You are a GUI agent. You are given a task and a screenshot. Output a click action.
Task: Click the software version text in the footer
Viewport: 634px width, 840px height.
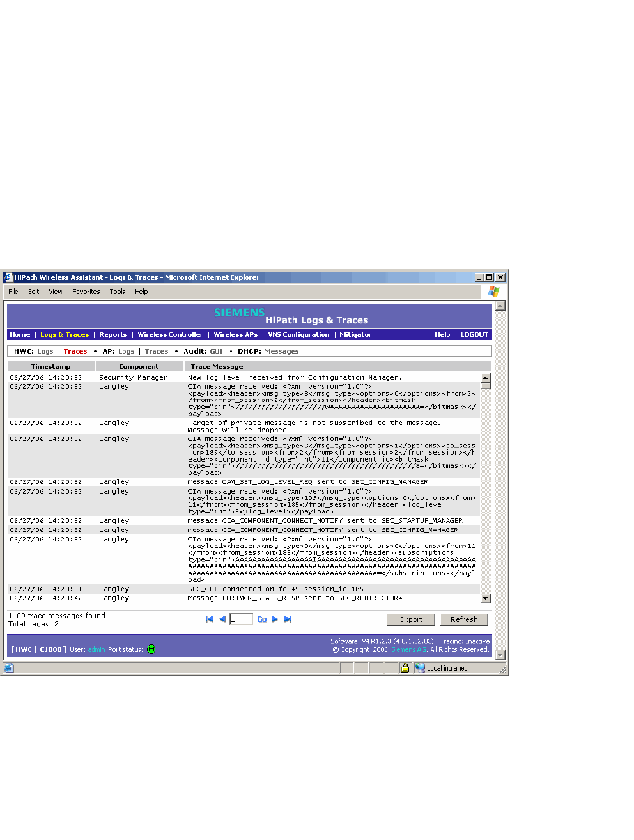click(x=382, y=641)
